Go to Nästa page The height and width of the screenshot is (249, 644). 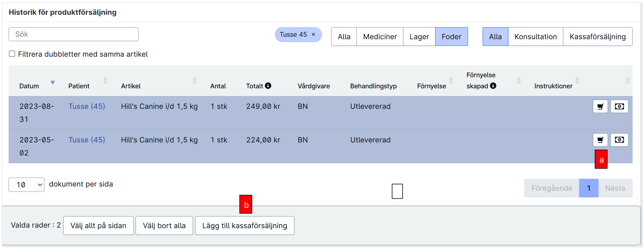(615, 188)
